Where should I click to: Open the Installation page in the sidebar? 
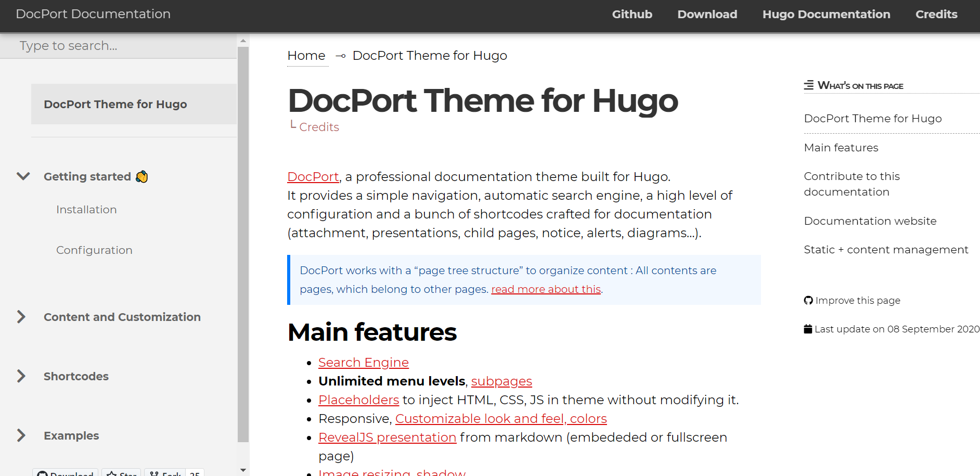pyautogui.click(x=86, y=210)
